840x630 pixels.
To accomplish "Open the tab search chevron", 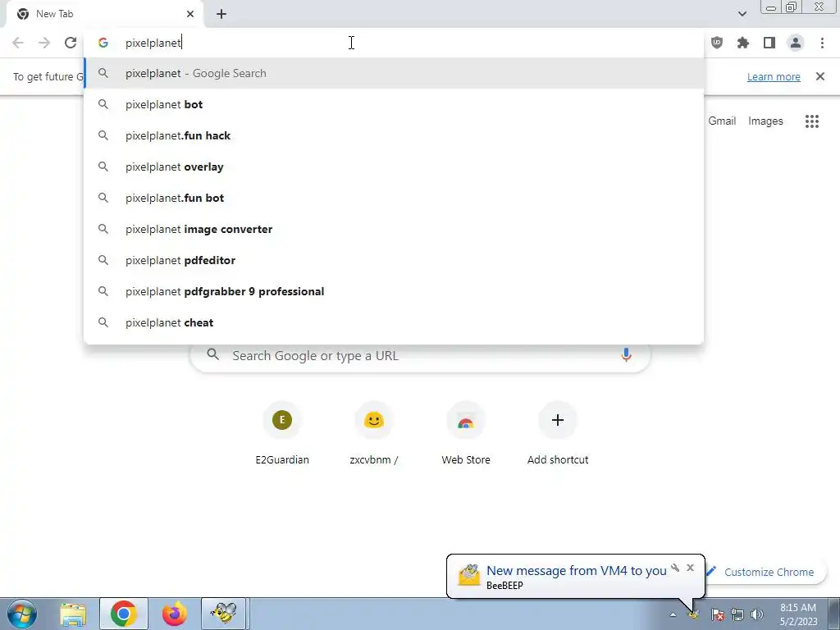I will [742, 14].
